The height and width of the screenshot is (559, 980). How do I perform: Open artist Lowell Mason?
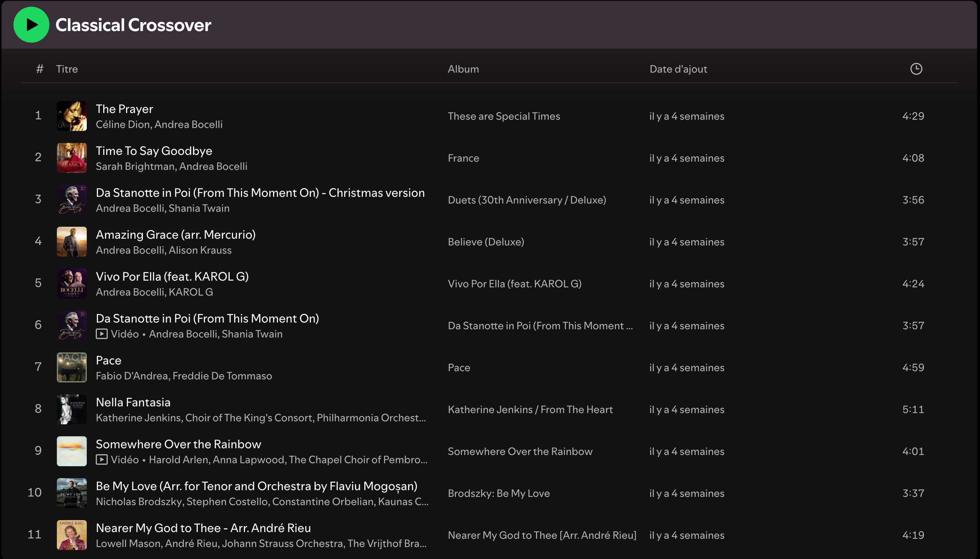coord(128,543)
